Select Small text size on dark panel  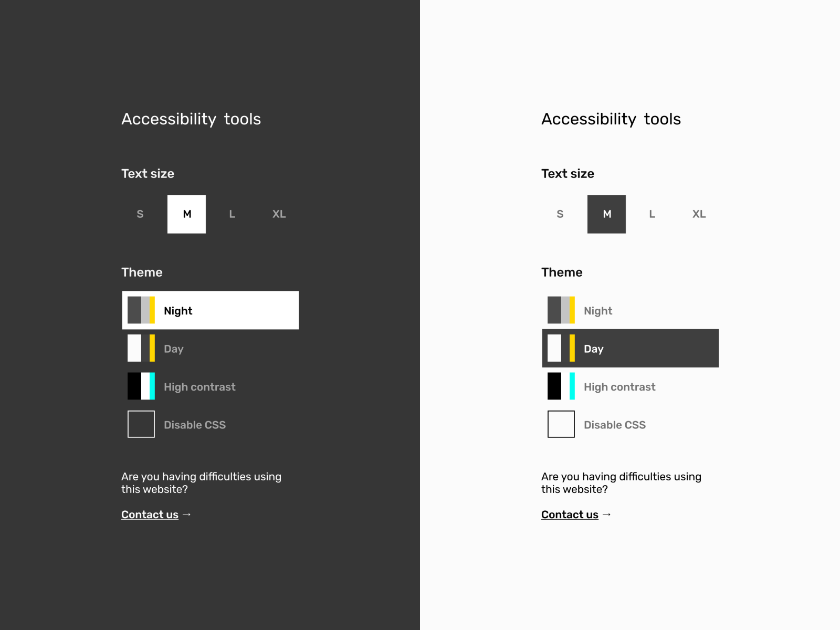[x=140, y=214]
